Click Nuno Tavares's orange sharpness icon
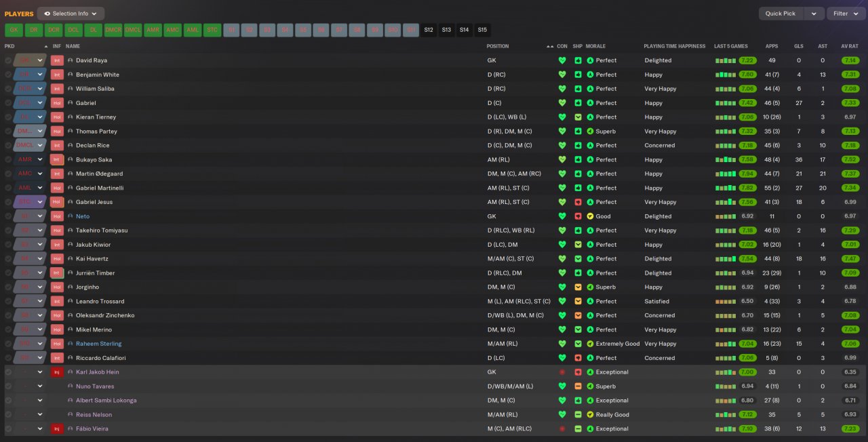This screenshot has height=442, width=868. (578, 386)
